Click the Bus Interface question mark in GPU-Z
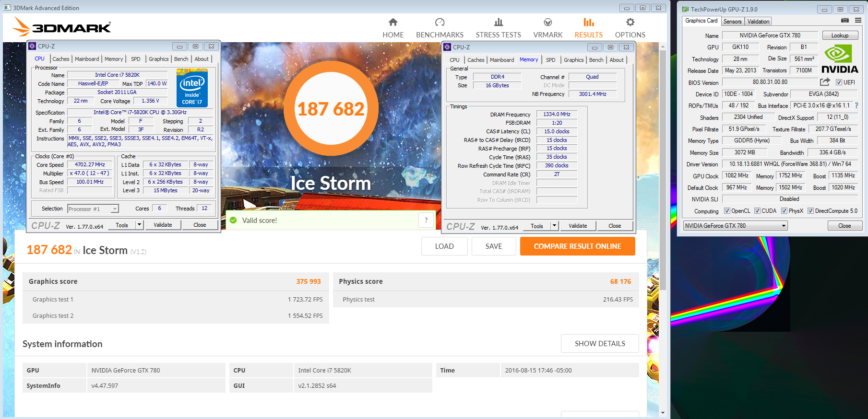This screenshot has width=868, height=419. pos(856,105)
